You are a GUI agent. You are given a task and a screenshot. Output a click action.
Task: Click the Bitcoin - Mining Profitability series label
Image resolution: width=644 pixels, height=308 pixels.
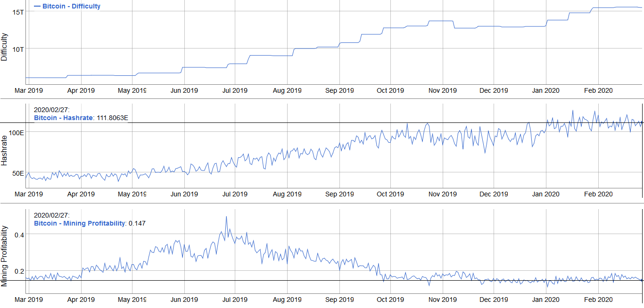80,223
